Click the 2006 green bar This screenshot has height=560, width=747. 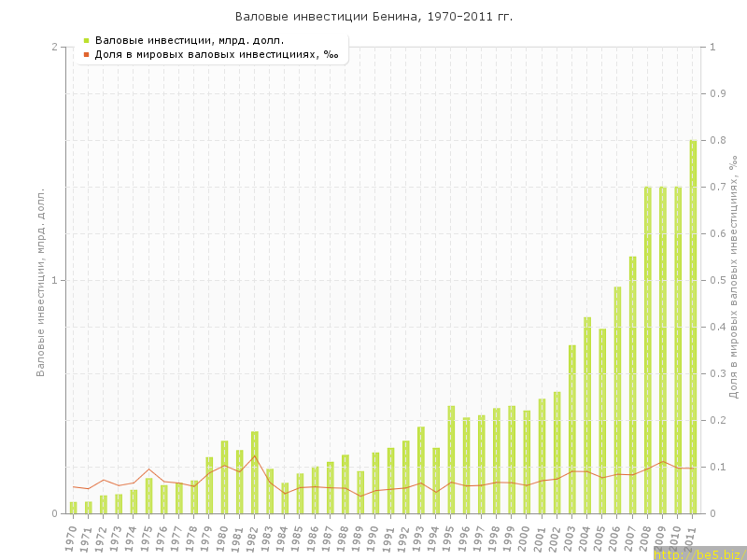click(x=617, y=399)
